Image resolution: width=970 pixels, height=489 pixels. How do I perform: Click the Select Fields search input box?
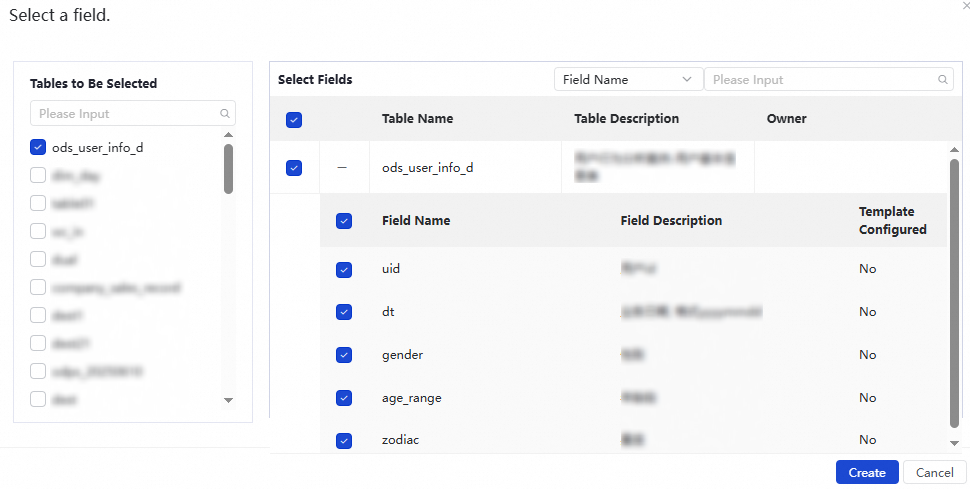click(820, 80)
